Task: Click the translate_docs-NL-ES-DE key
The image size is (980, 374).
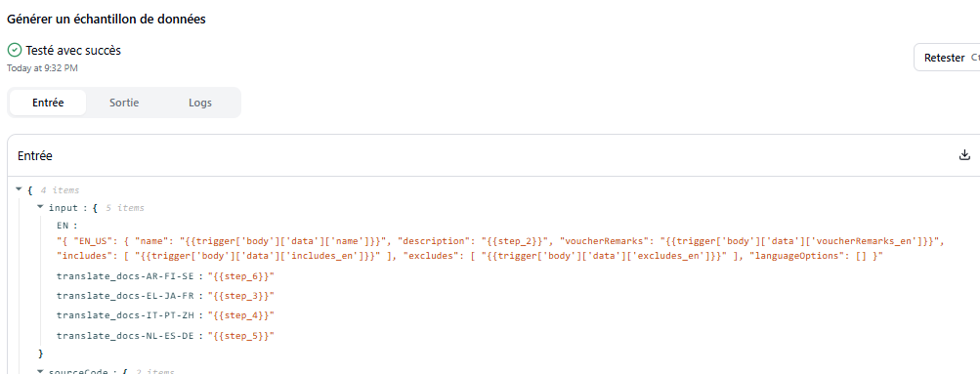Action: click(125, 336)
